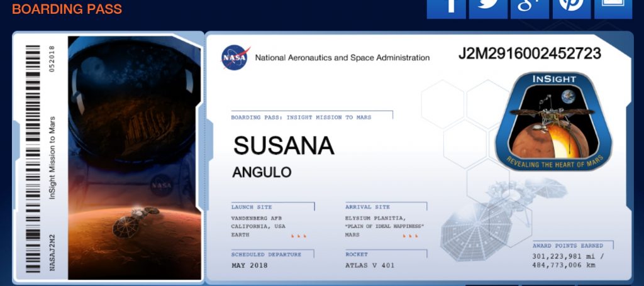Click the Arrival Site label
The image size is (644, 286).
pos(367,207)
